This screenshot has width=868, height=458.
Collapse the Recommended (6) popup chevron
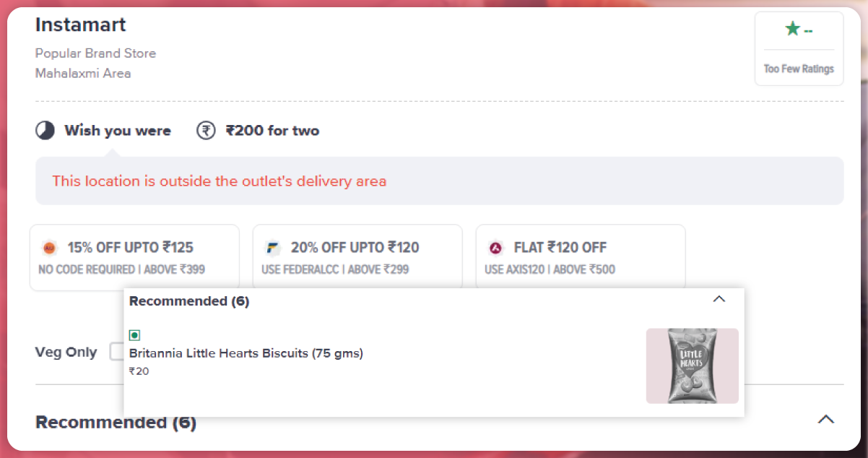coord(719,299)
